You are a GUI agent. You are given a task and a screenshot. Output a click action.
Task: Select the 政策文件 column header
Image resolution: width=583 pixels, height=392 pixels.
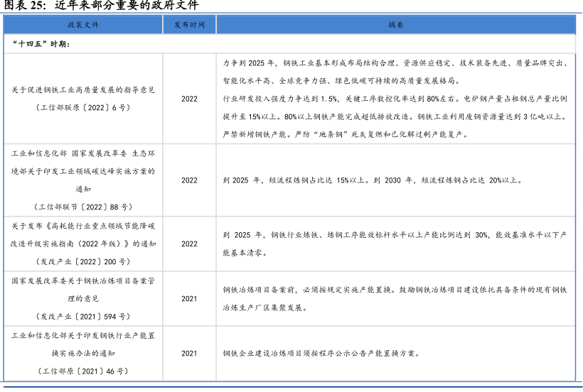click(x=83, y=25)
